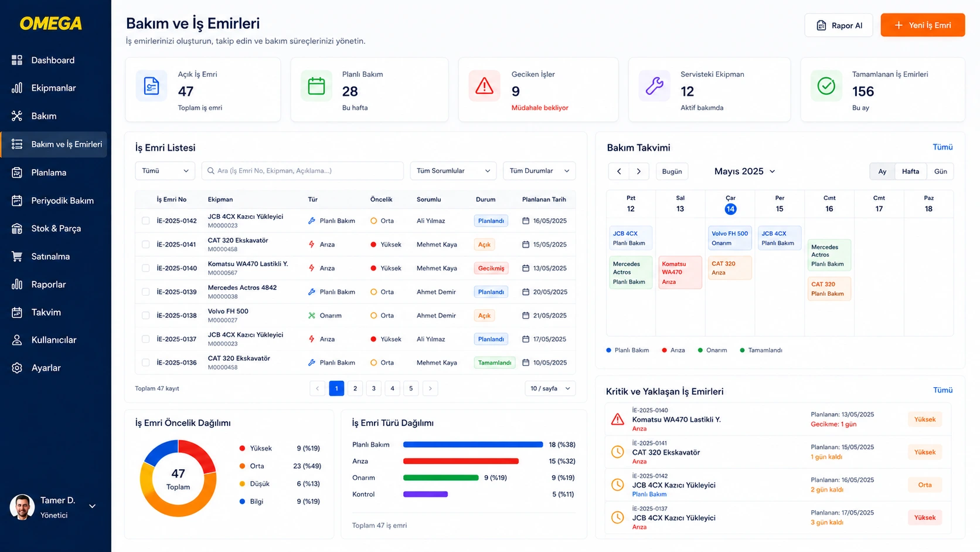The image size is (980, 552).
Task: Click the Planlı Bakım calendar card icon
Action: [317, 86]
